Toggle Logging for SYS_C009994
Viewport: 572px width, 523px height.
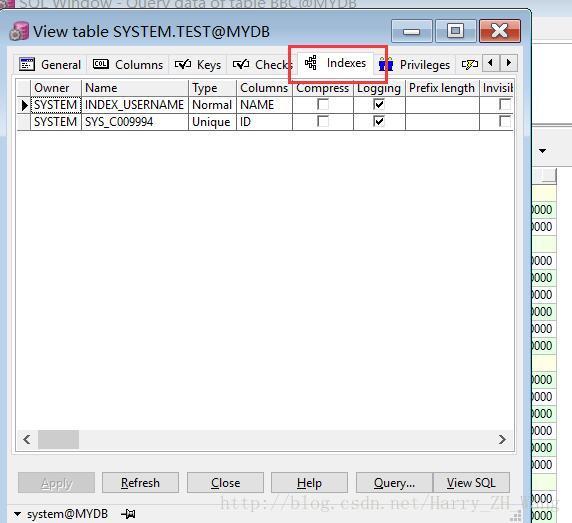click(x=379, y=121)
